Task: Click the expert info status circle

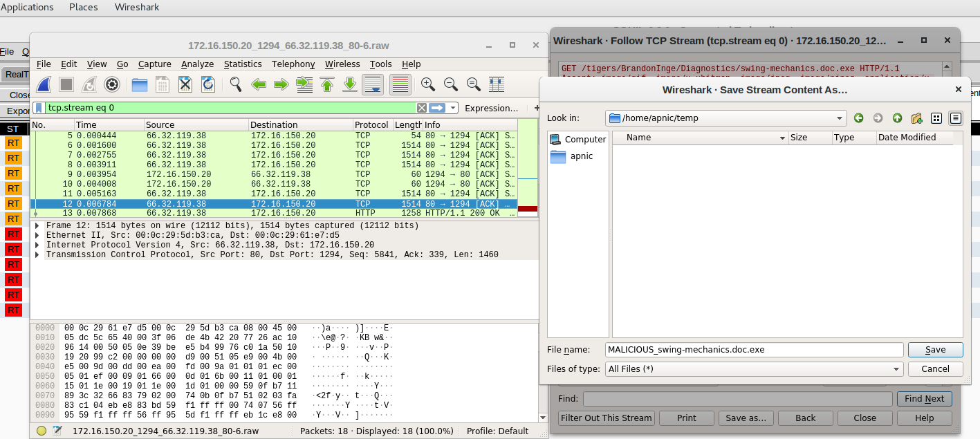Action: pyautogui.click(x=41, y=431)
